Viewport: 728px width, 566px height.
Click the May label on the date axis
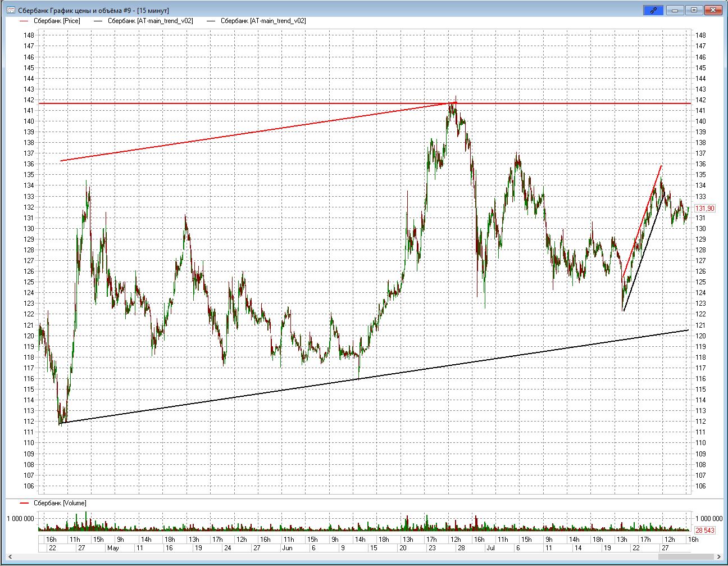click(113, 548)
